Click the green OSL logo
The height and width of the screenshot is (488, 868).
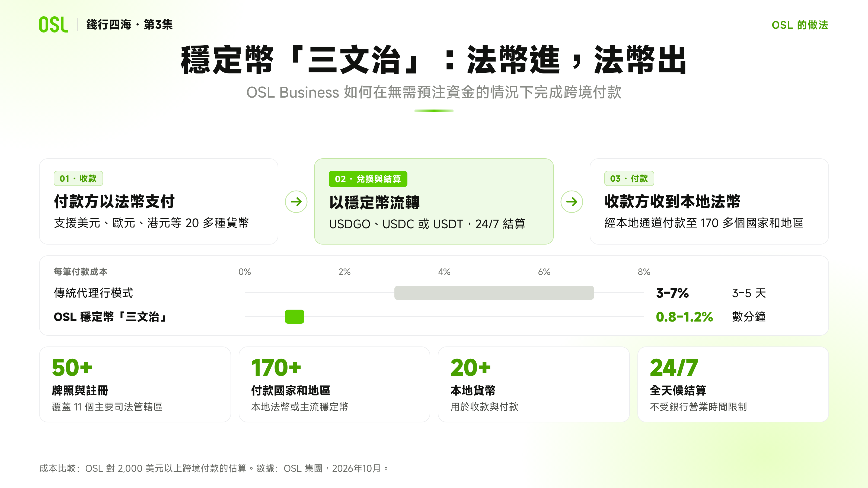coord(54,25)
